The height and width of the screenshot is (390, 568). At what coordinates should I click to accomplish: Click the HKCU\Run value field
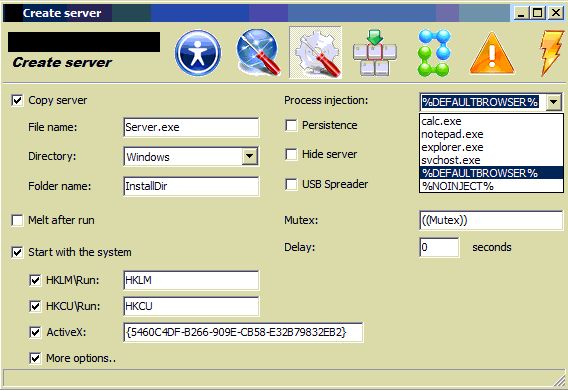pyautogui.click(x=191, y=306)
